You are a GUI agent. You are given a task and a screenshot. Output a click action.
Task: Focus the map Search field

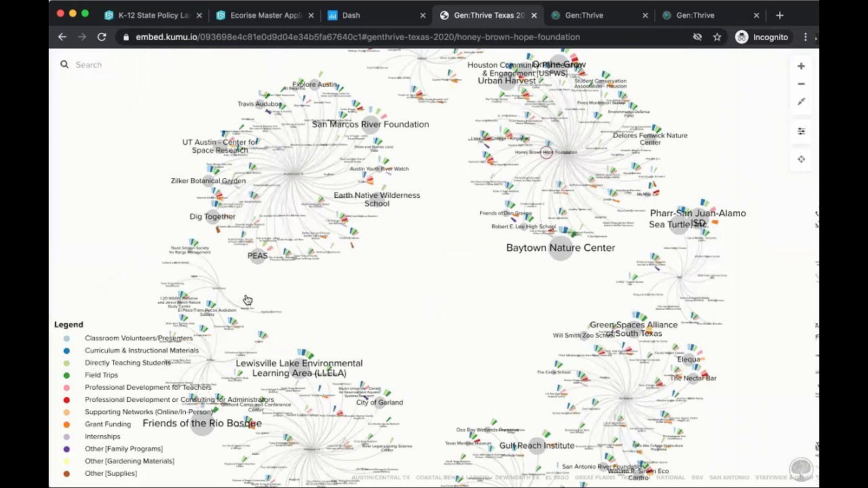click(x=89, y=64)
